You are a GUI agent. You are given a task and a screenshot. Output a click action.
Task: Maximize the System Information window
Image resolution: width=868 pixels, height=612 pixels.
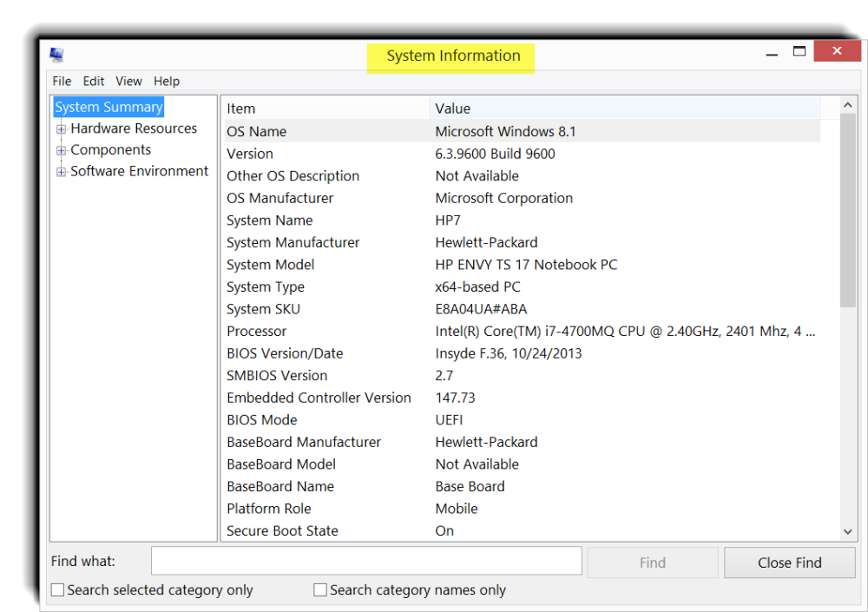point(799,52)
